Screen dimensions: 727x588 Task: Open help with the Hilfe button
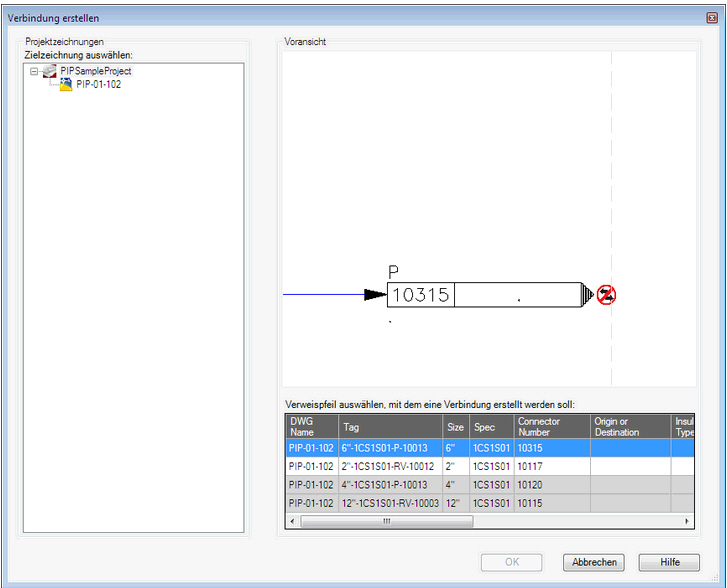coord(670,562)
